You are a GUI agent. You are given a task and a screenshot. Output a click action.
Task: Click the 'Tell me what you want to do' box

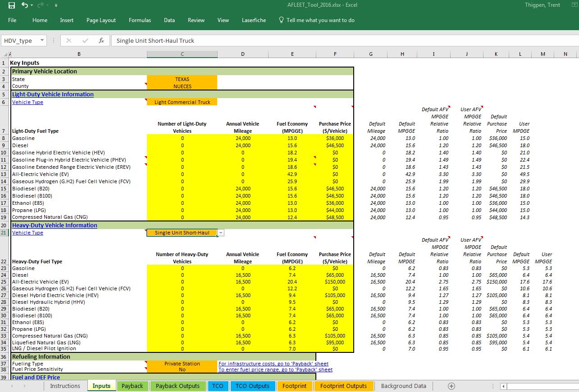point(316,20)
